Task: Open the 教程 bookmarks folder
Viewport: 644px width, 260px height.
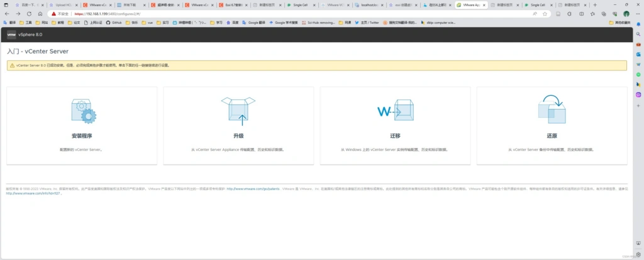Action: [58, 23]
